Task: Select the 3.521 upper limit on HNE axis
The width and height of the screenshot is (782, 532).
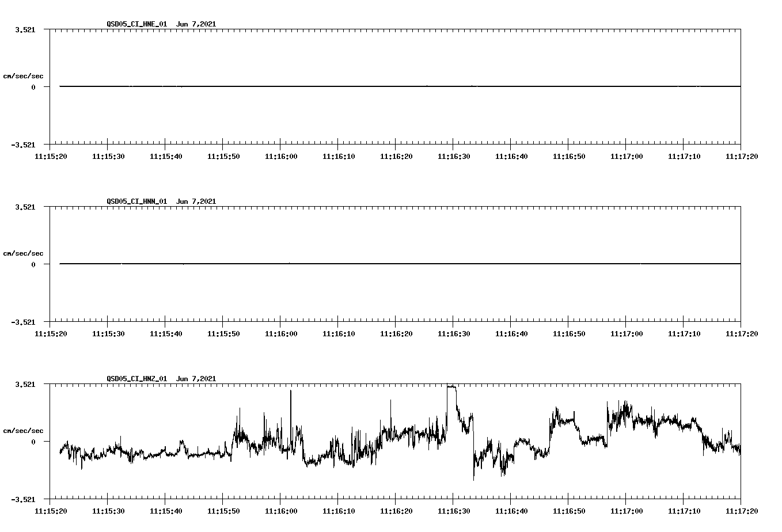Action: click(25, 29)
